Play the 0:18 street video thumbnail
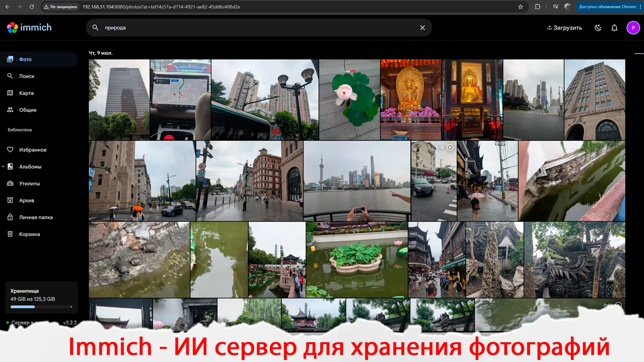The image size is (644, 362). point(434,181)
